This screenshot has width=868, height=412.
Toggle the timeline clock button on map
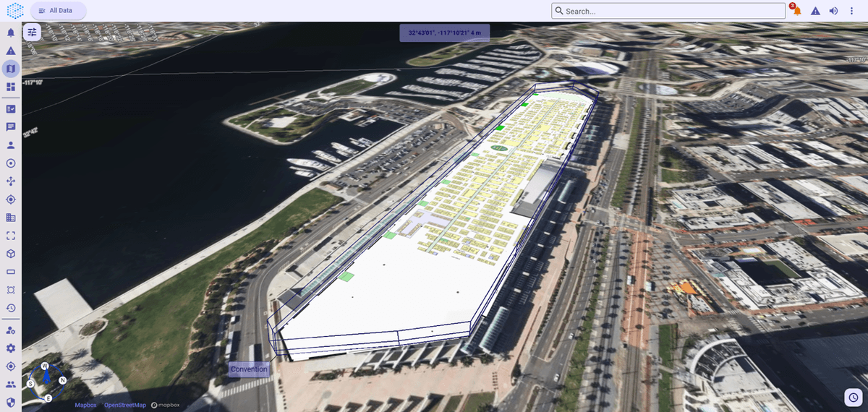coord(854,397)
